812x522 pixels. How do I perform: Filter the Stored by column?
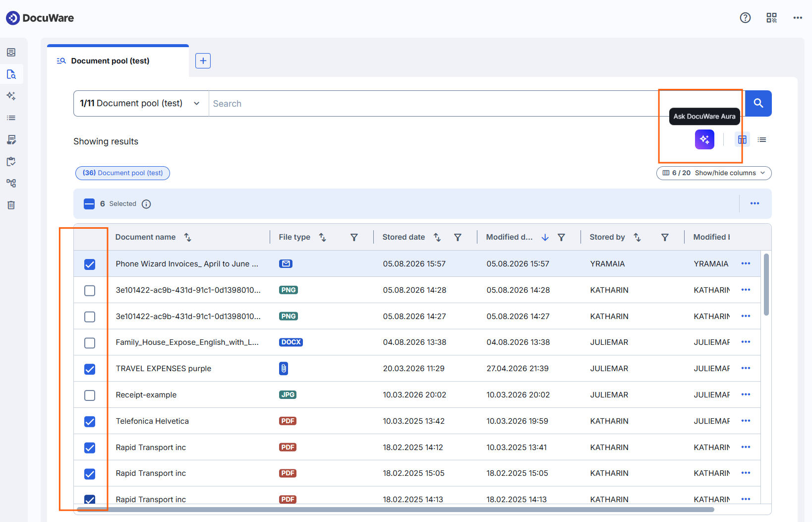click(665, 237)
